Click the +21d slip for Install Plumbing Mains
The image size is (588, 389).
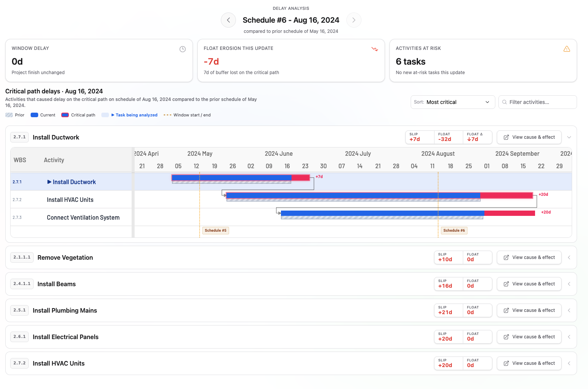click(445, 312)
